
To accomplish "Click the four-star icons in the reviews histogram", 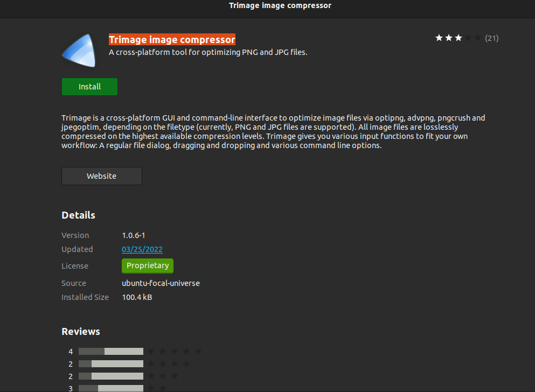I will 169,363.
